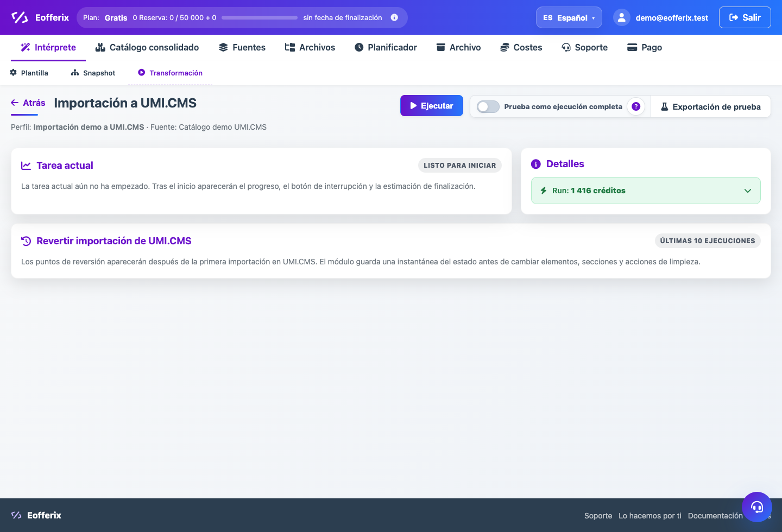Viewport: 782px width, 532px height.
Task: Open the Soporte tab in navigation
Action: 585,47
